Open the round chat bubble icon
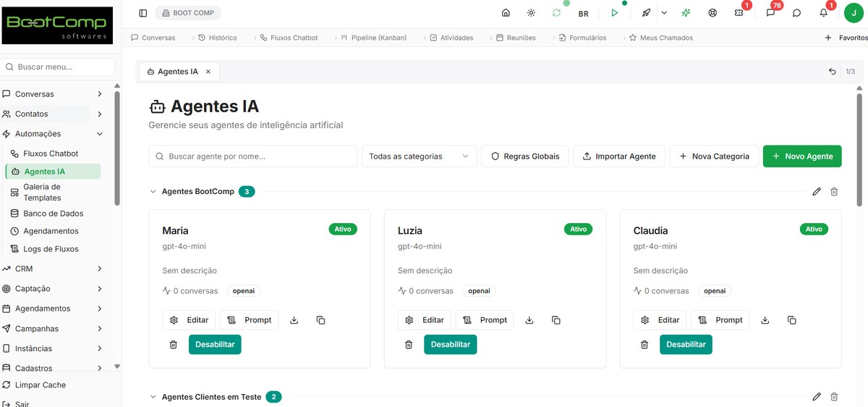Screen dimensions: 868x407 point(796,13)
